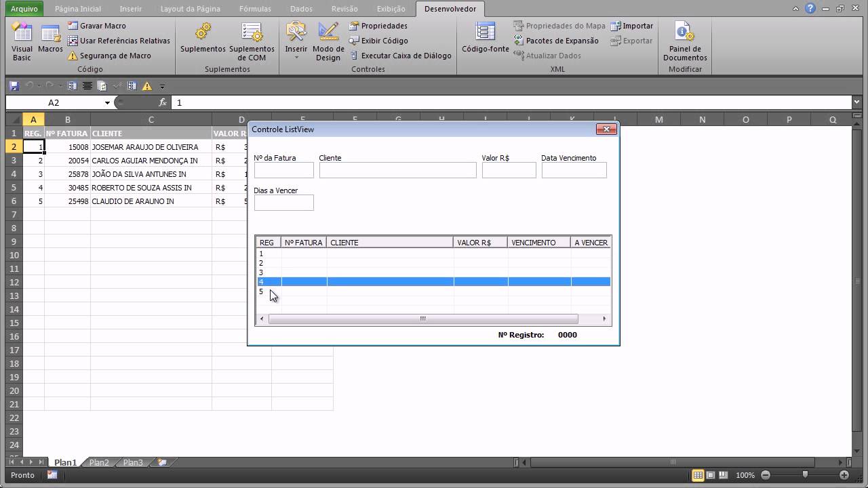Click the Nº da Fatura input field
868x488 pixels.
click(284, 170)
